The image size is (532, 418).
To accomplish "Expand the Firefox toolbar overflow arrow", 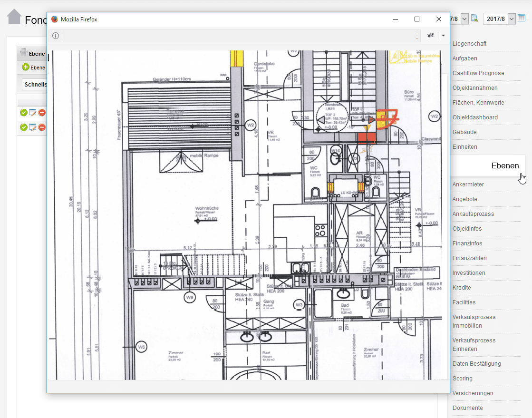I will pos(443,36).
